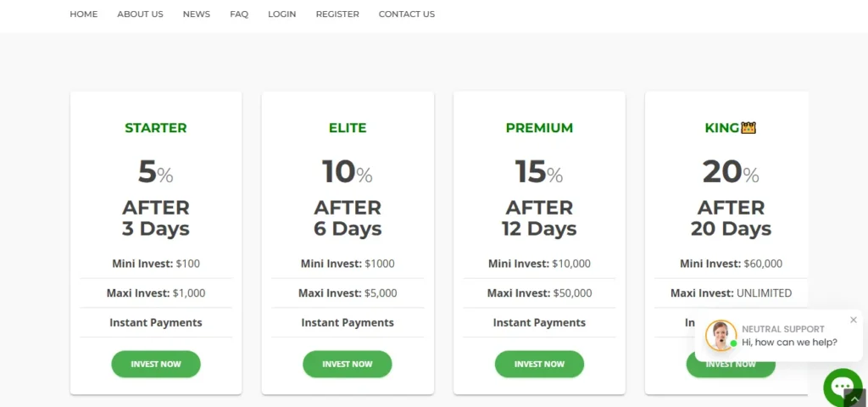
Task: Select the ELITE plan heading
Action: [348, 128]
